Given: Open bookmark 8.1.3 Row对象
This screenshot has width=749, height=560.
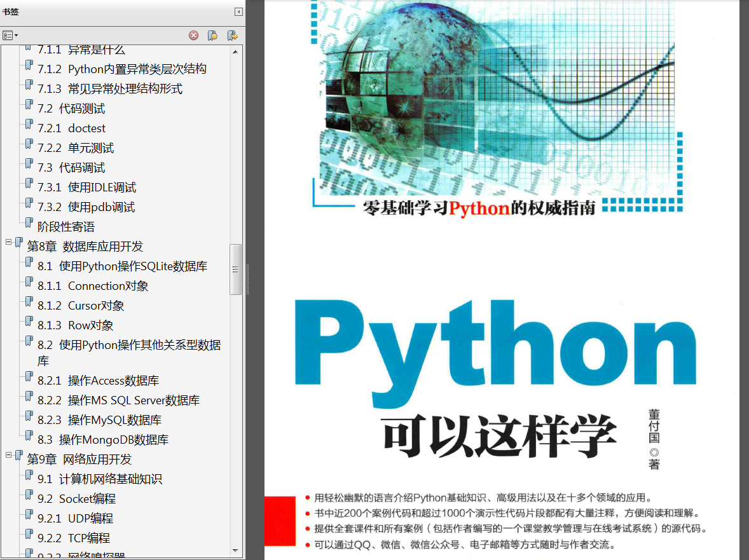Looking at the screenshot, I should (76, 325).
